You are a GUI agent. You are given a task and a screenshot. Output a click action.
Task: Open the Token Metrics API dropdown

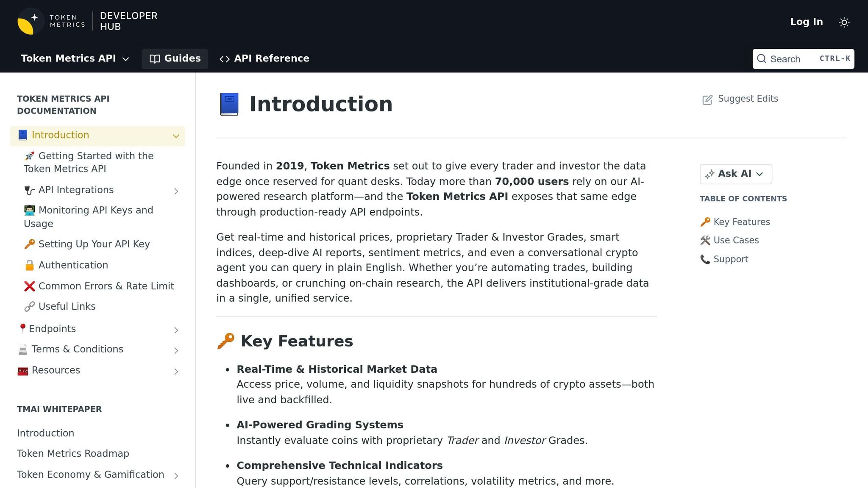pos(75,58)
